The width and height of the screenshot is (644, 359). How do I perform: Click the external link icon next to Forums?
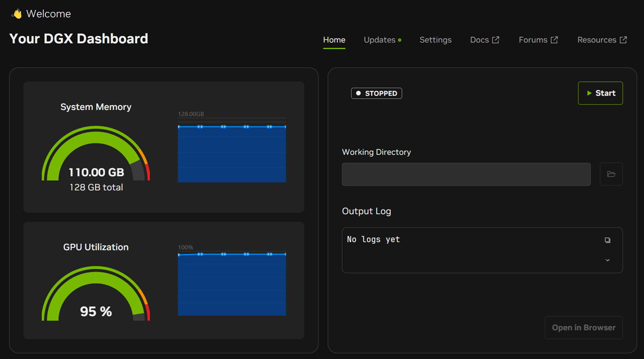tap(554, 40)
